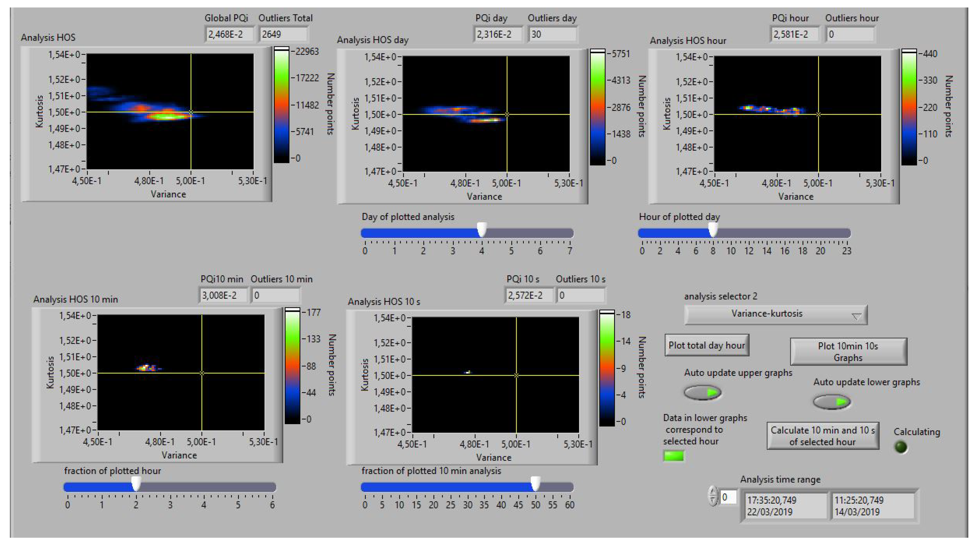
Task: Click the analysis time range index field
Action: (x=728, y=497)
